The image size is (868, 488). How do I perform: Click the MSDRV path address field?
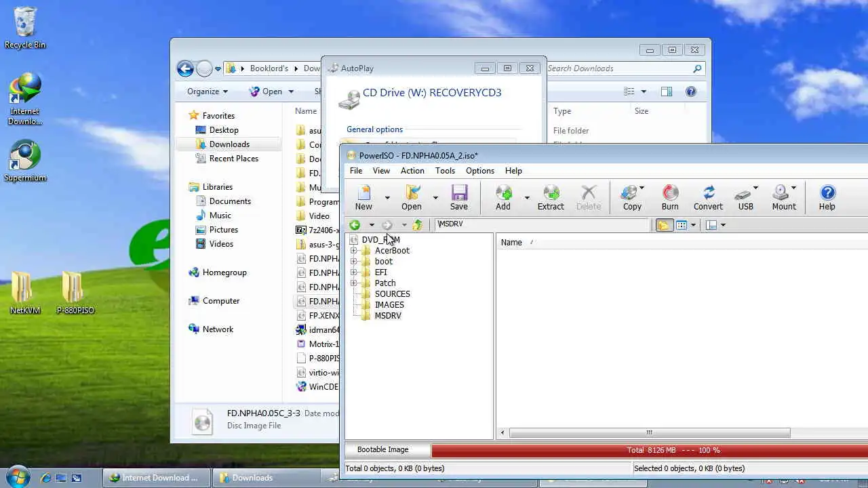pos(542,224)
